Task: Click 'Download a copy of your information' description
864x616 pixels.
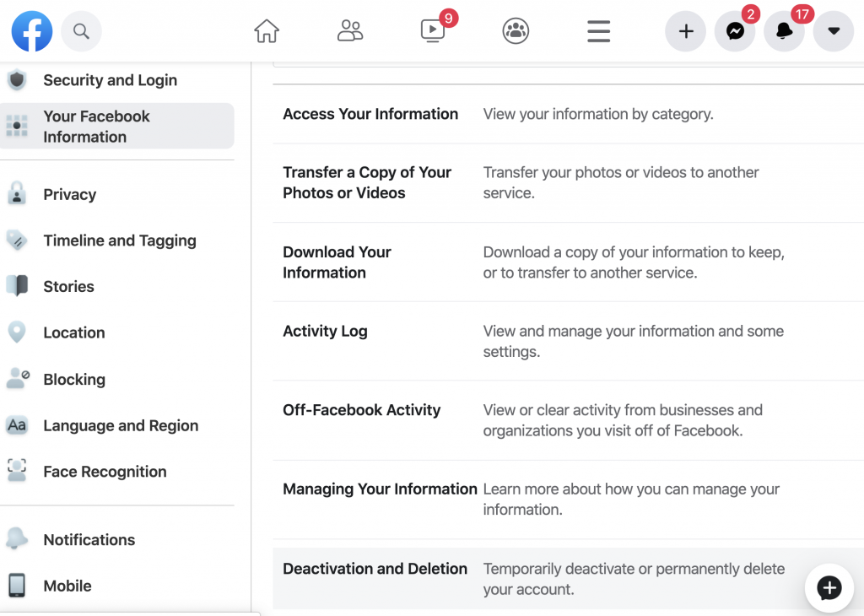Action: click(x=634, y=262)
